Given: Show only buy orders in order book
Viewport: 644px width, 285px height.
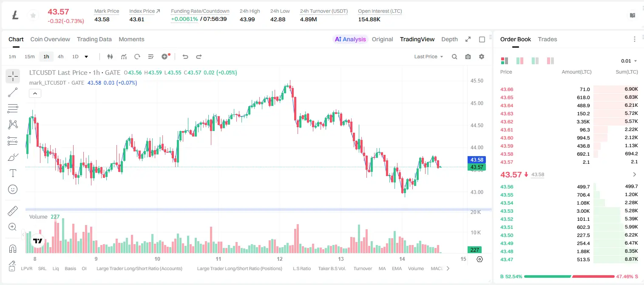Looking at the screenshot, I should pyautogui.click(x=535, y=61).
